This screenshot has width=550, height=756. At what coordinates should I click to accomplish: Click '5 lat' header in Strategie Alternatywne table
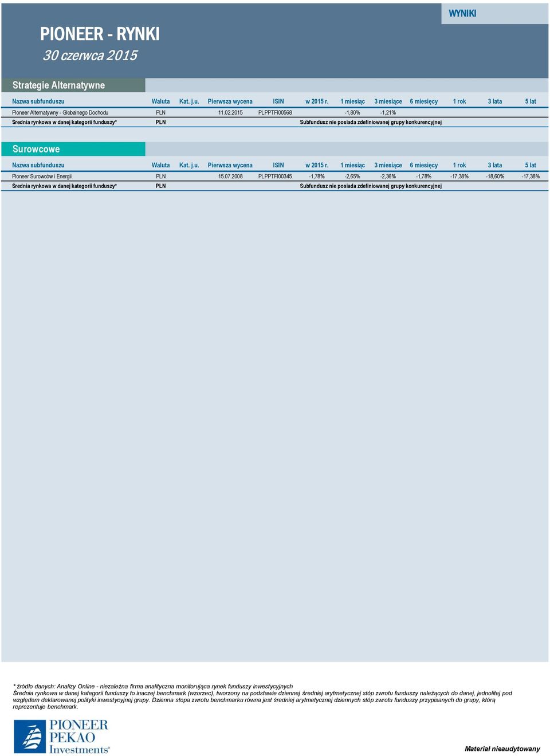(531, 101)
